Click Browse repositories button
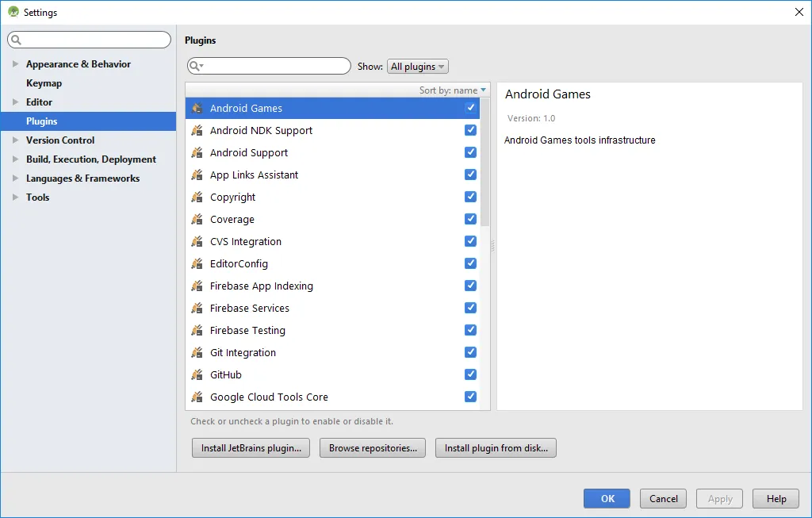Screen dimensions: 812x518 (373, 448)
